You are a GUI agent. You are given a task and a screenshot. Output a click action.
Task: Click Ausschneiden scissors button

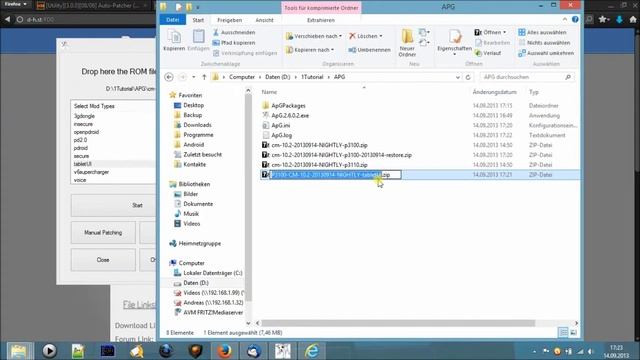[x=234, y=32]
